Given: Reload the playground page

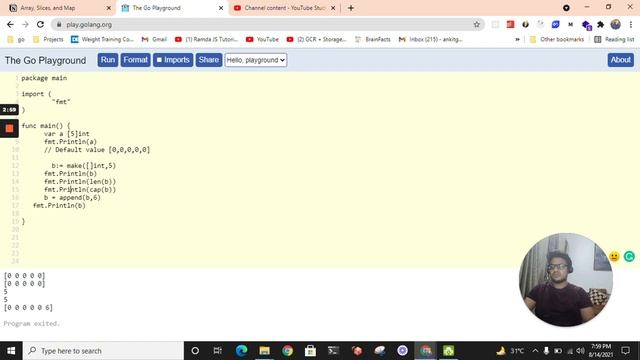Looking at the screenshot, I should coord(40,24).
